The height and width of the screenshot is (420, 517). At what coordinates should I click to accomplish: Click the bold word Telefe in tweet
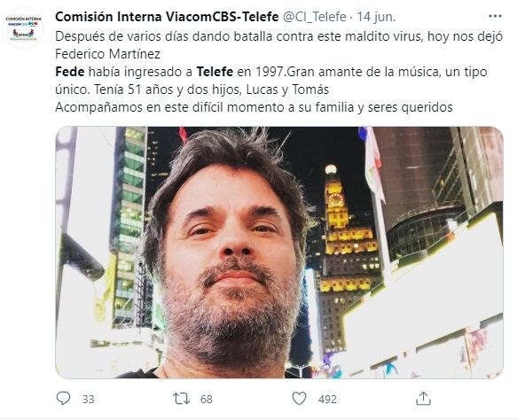(x=215, y=72)
